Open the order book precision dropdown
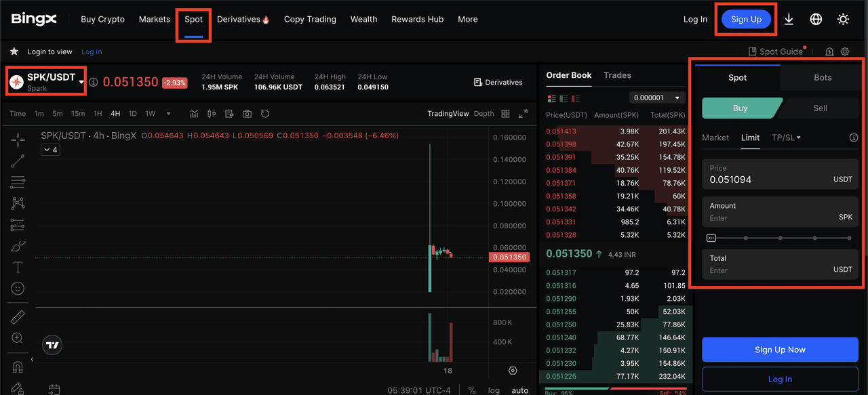Screen dimensions: 868x395 click(x=657, y=98)
